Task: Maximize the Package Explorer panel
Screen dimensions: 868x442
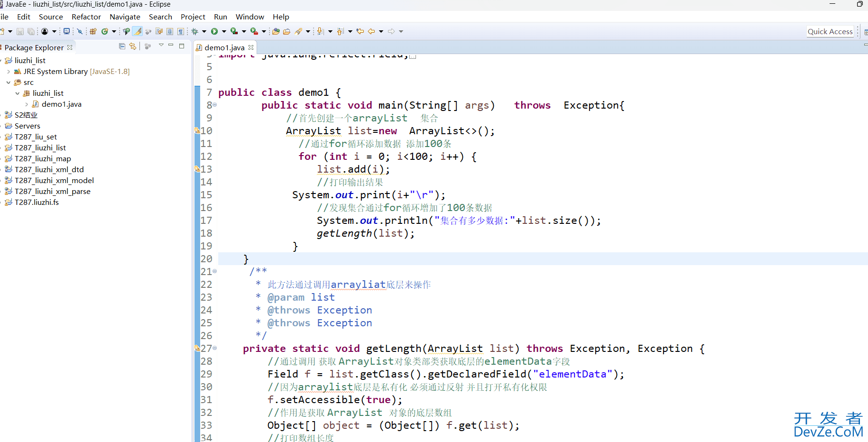Action: [181, 46]
